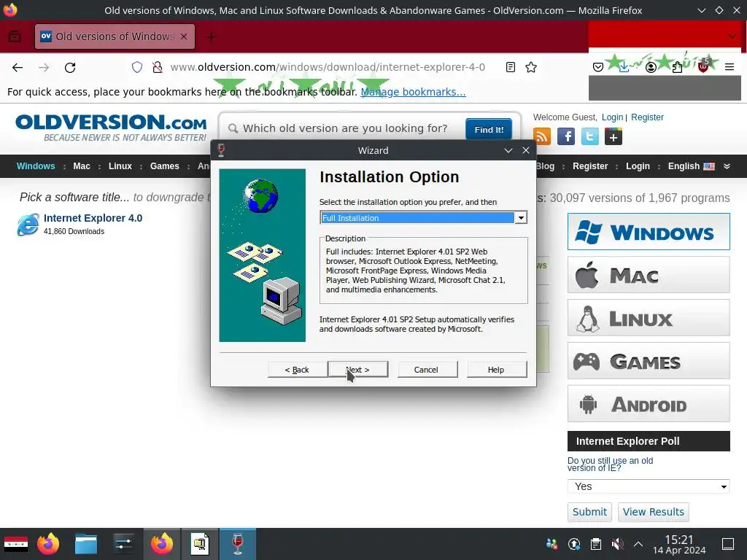Open the Internet Explorer 4.0 title link
747x560 pixels.
click(x=93, y=218)
